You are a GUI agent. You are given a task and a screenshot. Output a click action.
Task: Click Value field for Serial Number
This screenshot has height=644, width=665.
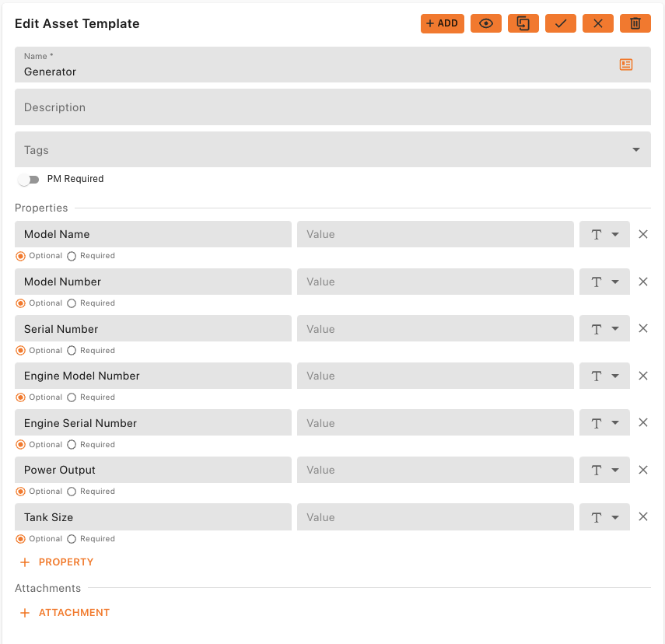pos(436,328)
